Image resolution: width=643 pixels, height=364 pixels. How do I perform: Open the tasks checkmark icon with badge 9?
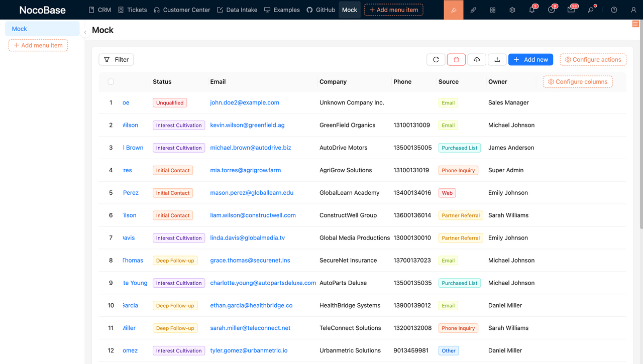[x=552, y=10]
